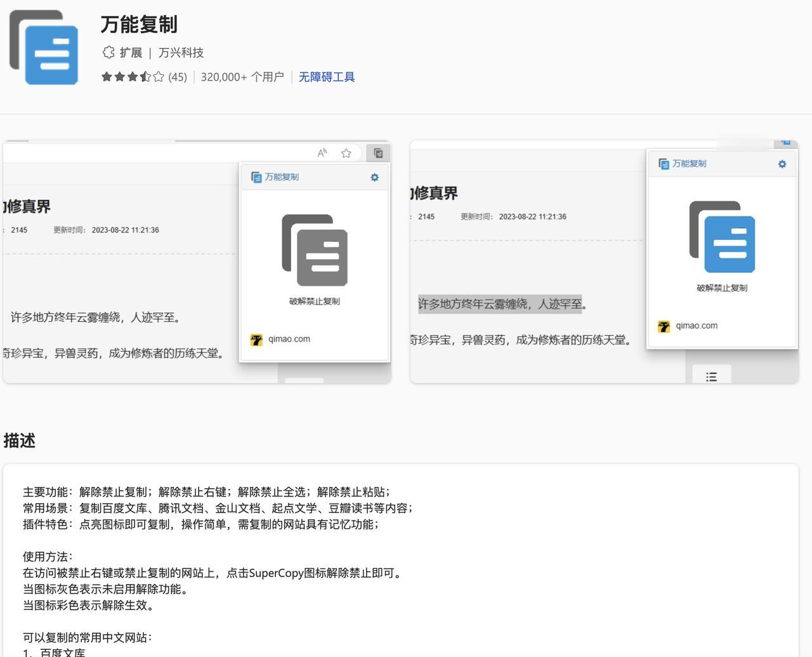Click the qimao.com favicon in second screenshot
Screen dimensions: 812x657
pos(664,326)
